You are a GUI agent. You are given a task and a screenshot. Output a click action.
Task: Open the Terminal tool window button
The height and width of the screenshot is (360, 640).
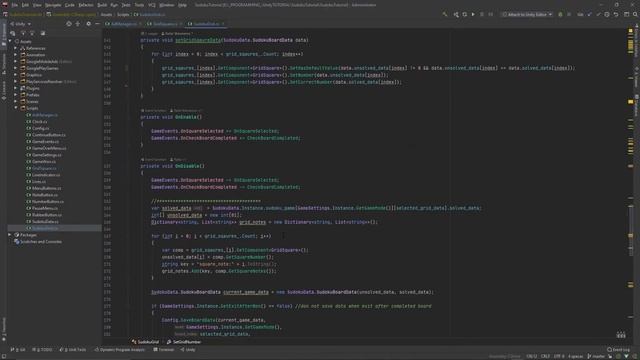164,350
